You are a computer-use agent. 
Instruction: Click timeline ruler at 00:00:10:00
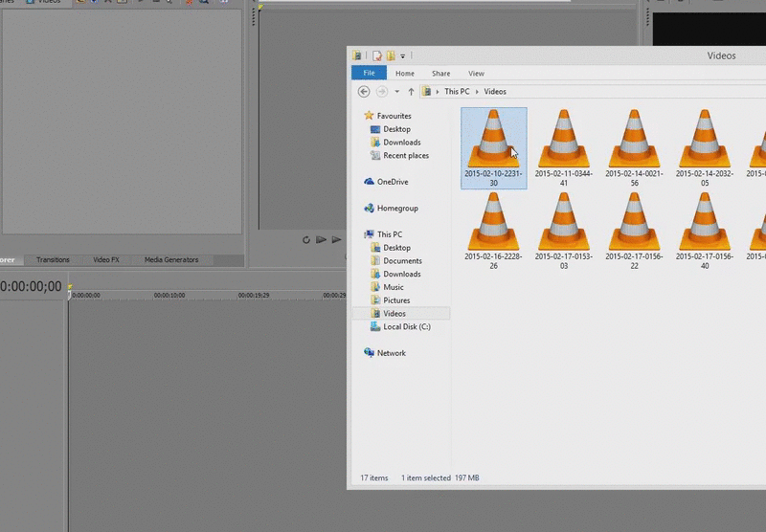click(x=169, y=296)
